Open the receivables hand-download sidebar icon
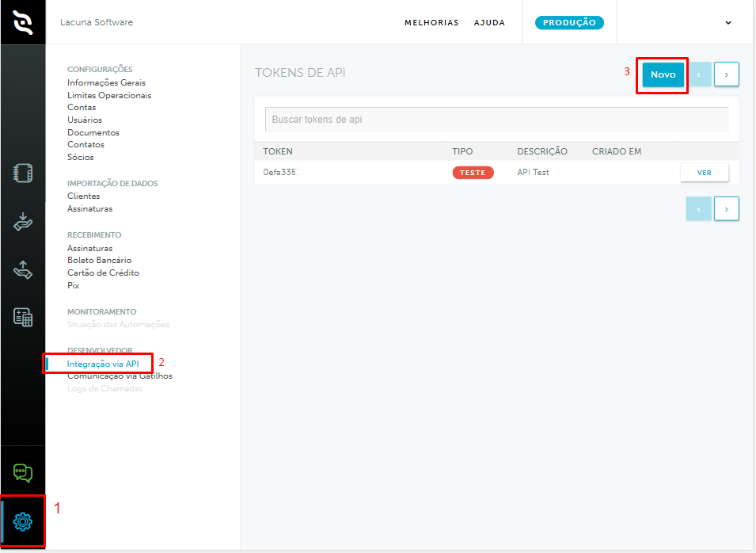 pos(23,222)
